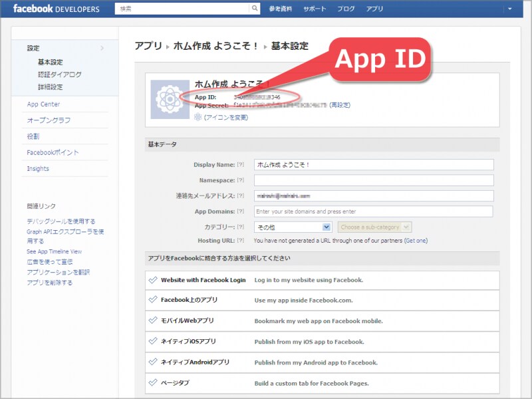
Task: Click the search magnifying glass icon
Action: pyautogui.click(x=254, y=9)
